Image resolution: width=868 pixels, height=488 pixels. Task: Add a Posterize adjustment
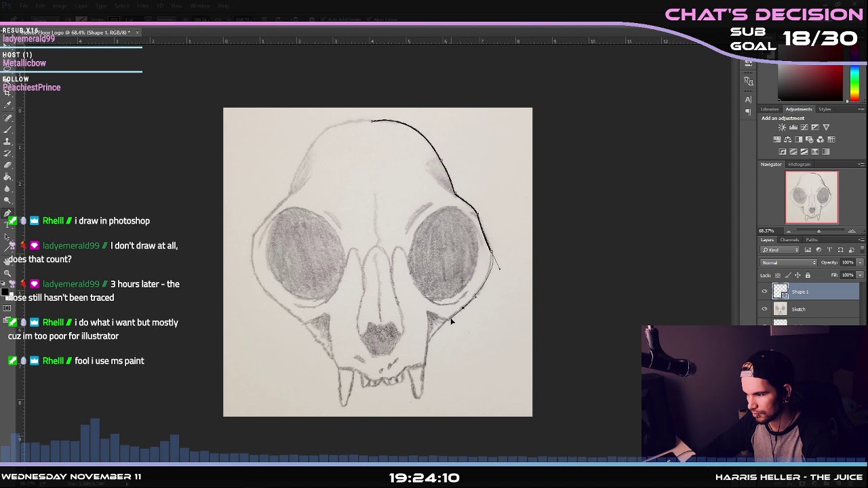coord(793,152)
